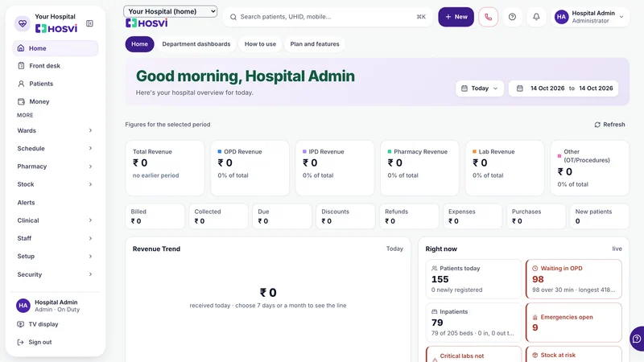Click the red phone call icon
The width and height of the screenshot is (644, 362).
(x=488, y=17)
